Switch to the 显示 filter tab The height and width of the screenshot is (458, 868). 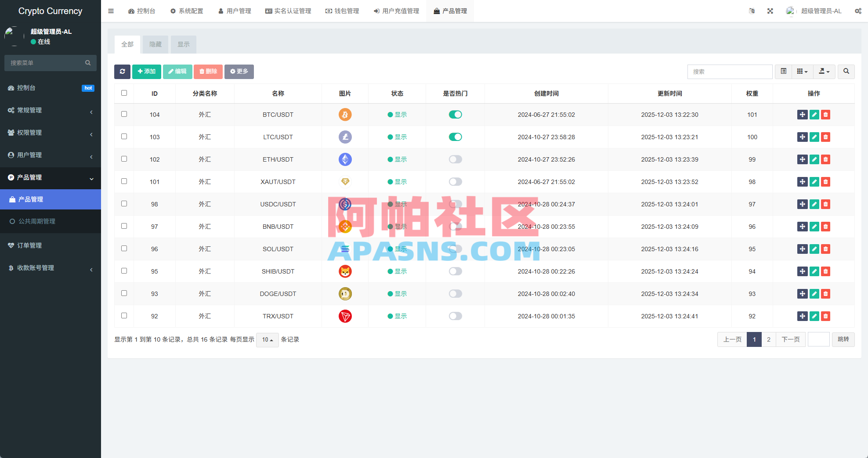(x=184, y=44)
